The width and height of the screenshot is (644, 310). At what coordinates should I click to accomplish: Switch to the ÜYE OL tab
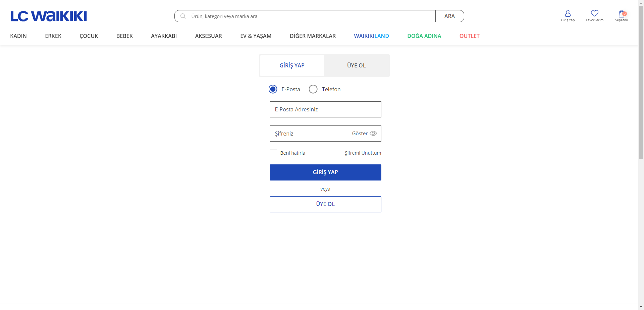point(357,66)
